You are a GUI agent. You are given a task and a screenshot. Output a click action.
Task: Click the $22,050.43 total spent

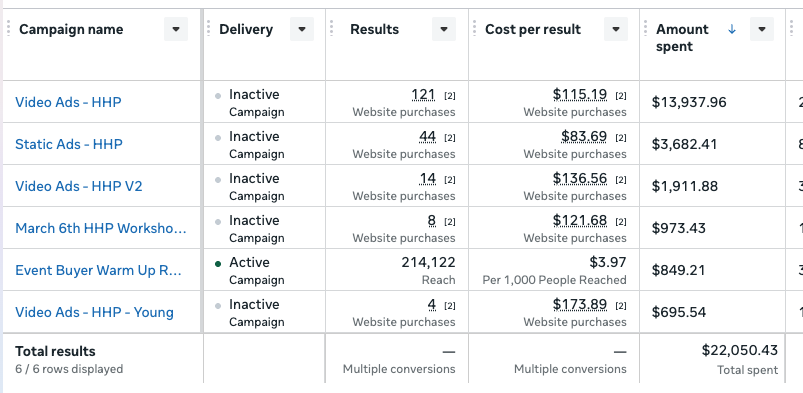click(739, 351)
